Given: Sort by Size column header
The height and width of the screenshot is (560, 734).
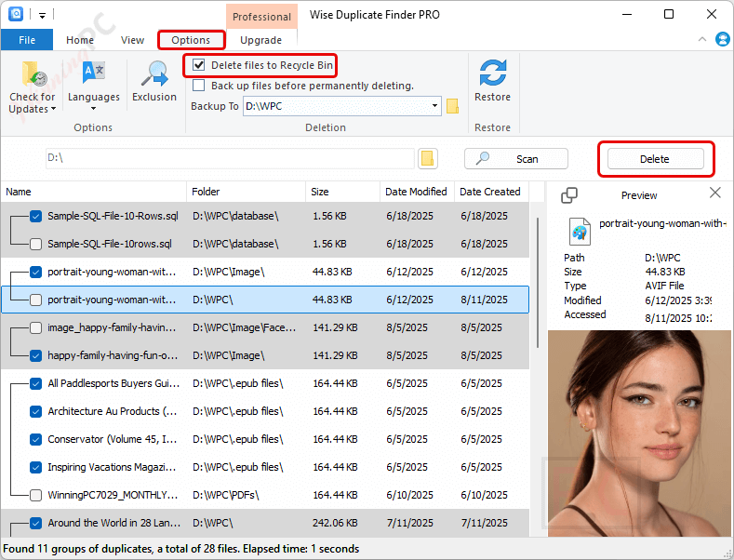Looking at the screenshot, I should coord(342,192).
